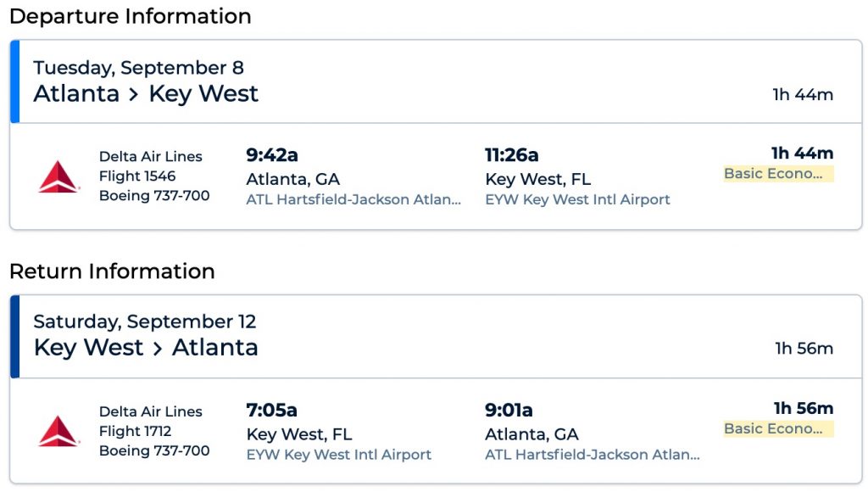Click the Delta logo on the Key West return flight
This screenshot has width=868, height=492.
point(58,431)
